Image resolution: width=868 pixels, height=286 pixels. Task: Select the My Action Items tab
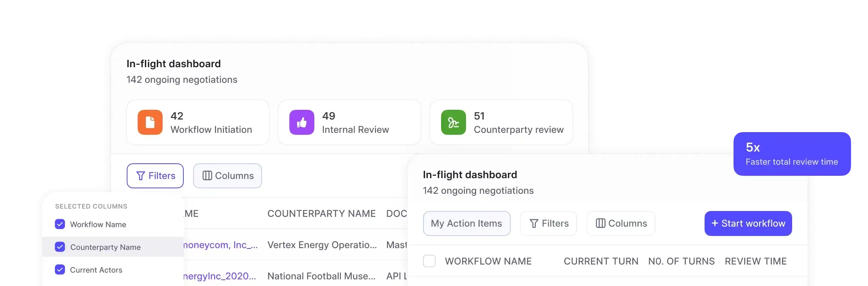[x=466, y=223]
